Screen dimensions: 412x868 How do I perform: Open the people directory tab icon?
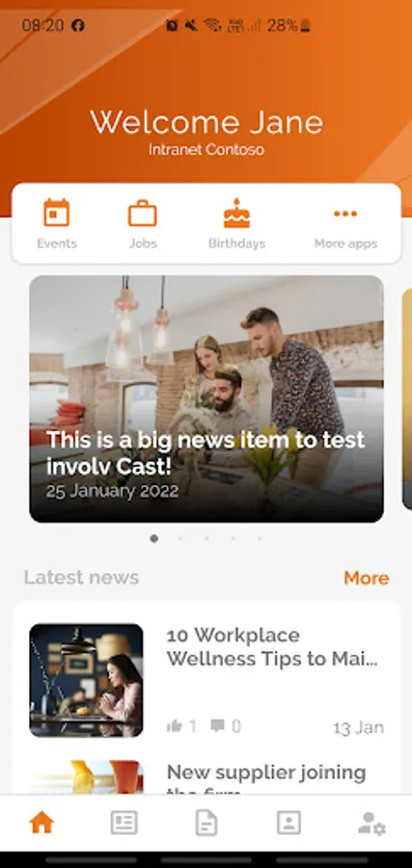point(288,823)
